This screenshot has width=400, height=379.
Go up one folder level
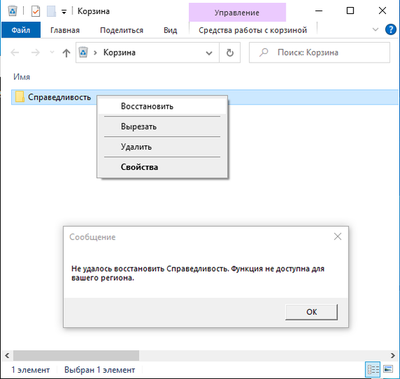[x=66, y=53]
